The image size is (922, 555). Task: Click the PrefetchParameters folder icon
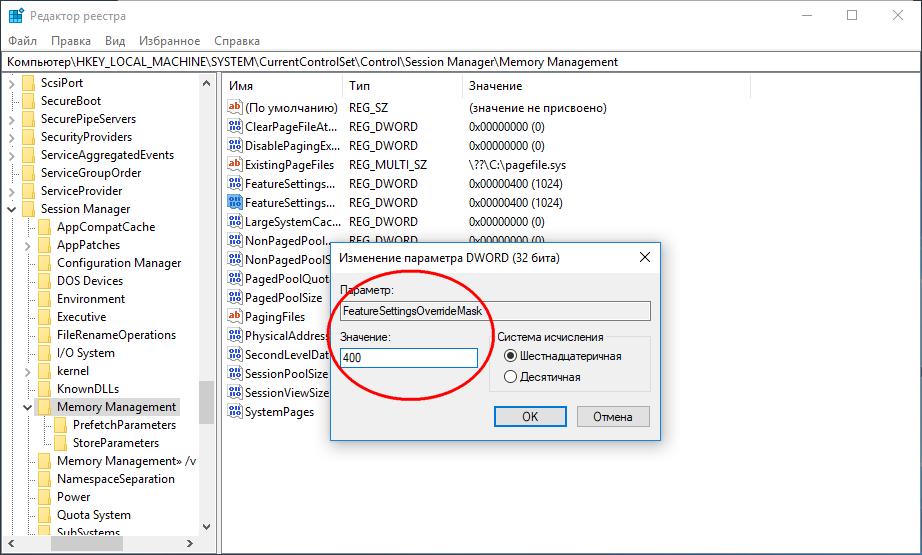click(59, 425)
